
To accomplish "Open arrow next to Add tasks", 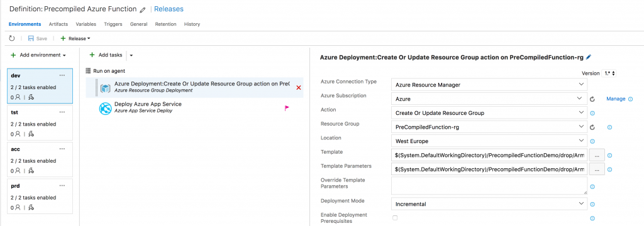I will click(x=131, y=55).
